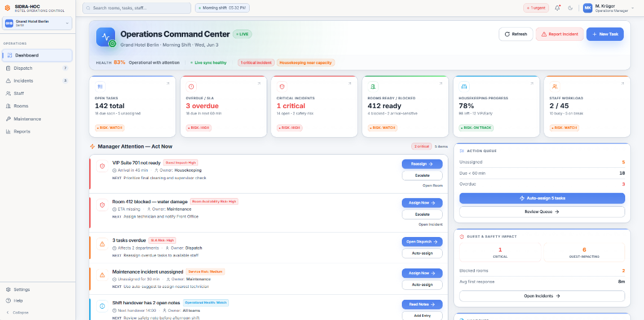Image resolution: width=644 pixels, height=320 pixels.
Task: Click the Room 412 blocked alert icon
Action: point(103,205)
